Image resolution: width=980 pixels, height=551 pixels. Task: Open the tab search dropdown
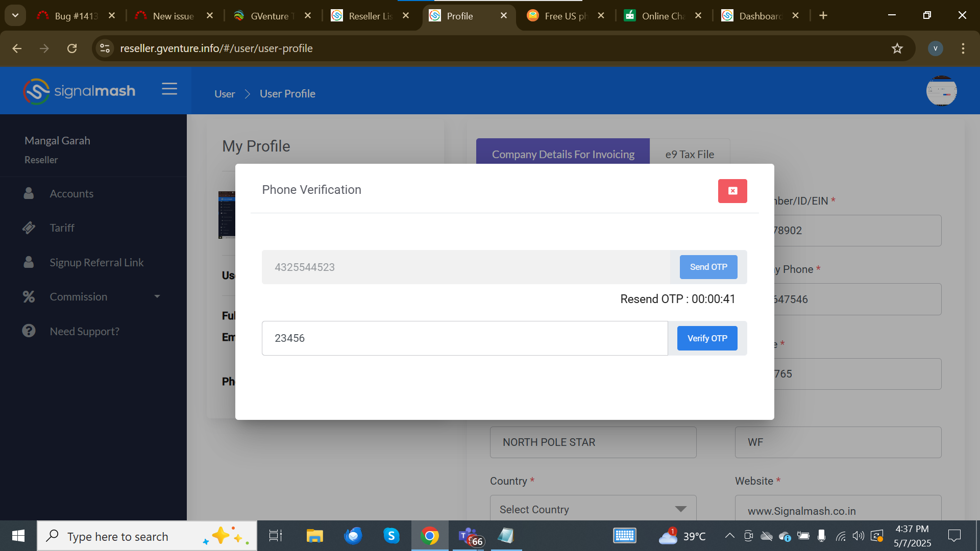[15, 15]
